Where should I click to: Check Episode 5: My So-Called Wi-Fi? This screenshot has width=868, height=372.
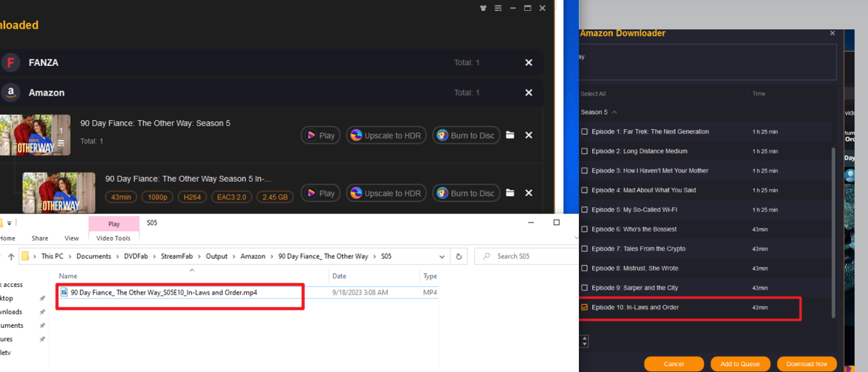tap(584, 210)
